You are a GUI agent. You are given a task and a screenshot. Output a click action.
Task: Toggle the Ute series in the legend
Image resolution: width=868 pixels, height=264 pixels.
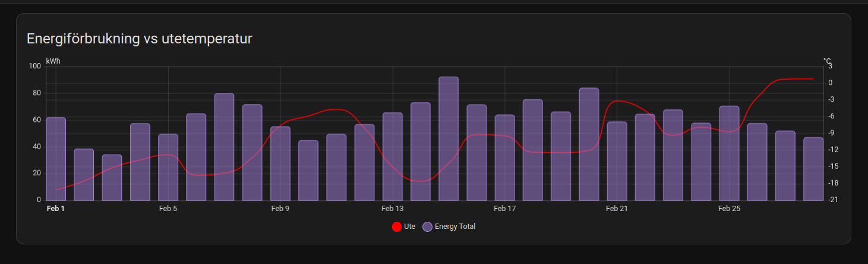(409, 227)
